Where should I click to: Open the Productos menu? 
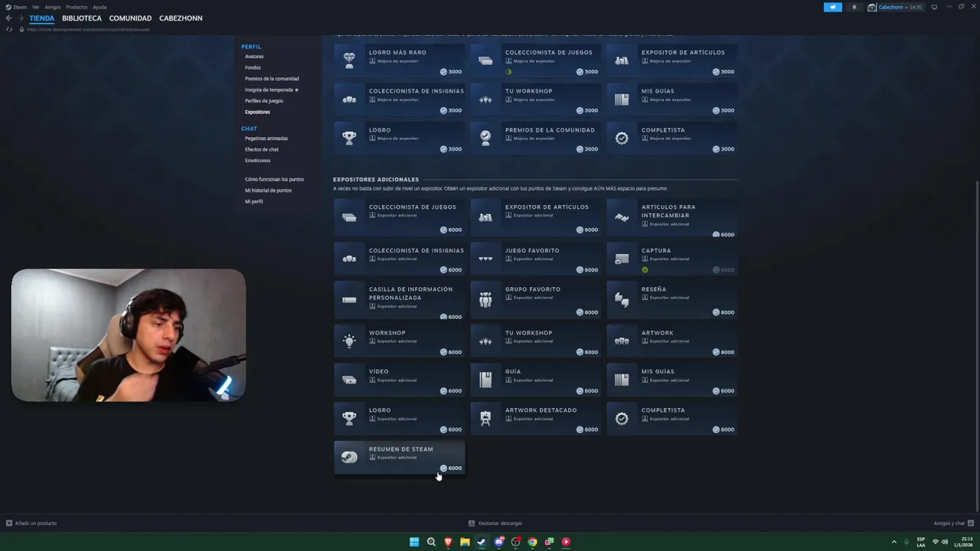pos(77,7)
